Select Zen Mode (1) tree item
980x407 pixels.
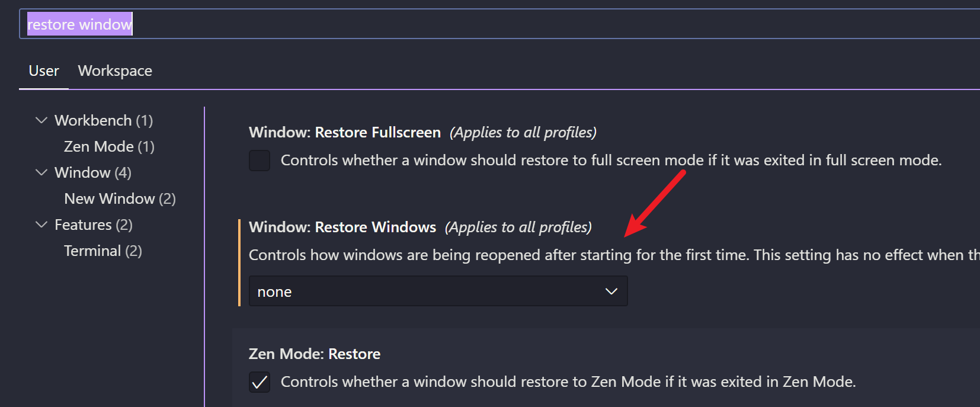(x=109, y=146)
